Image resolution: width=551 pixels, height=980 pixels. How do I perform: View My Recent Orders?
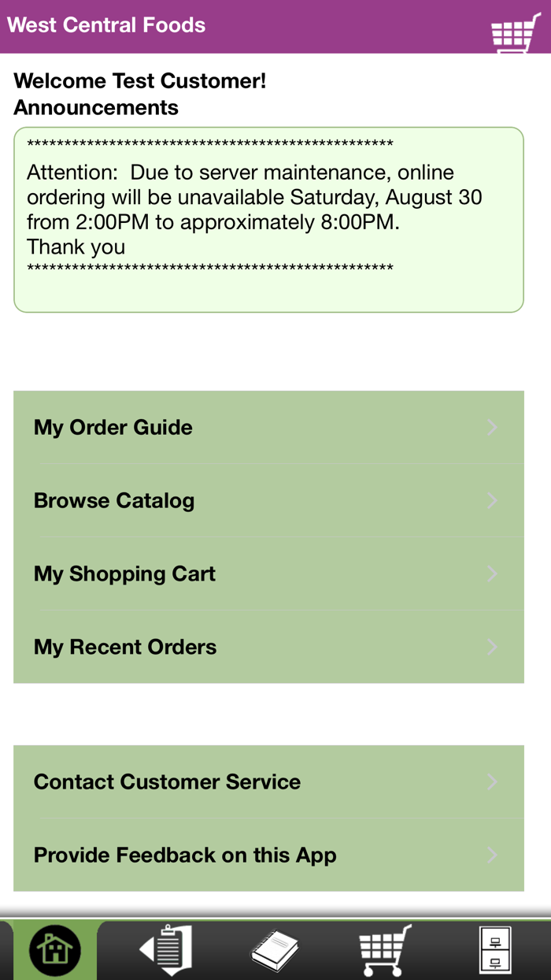(x=125, y=647)
